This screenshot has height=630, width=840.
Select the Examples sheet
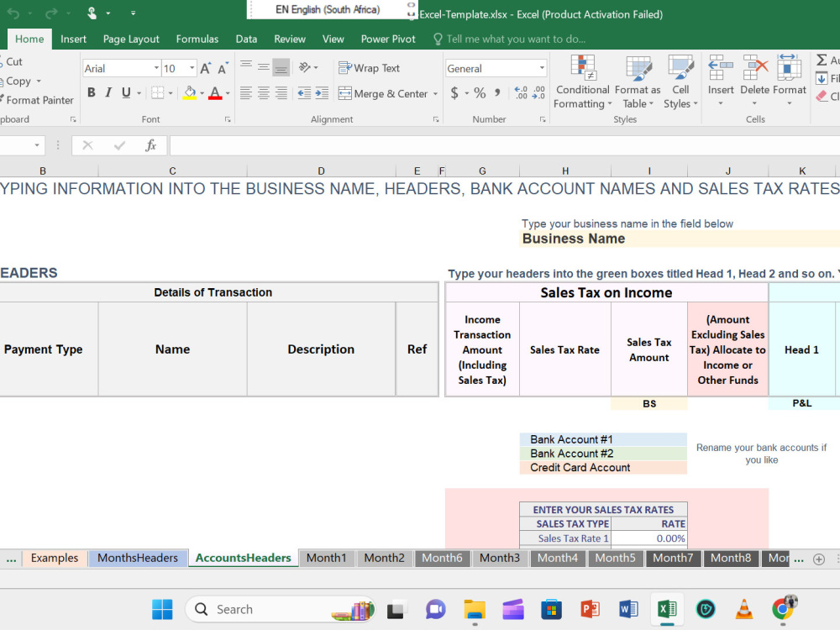click(54, 557)
